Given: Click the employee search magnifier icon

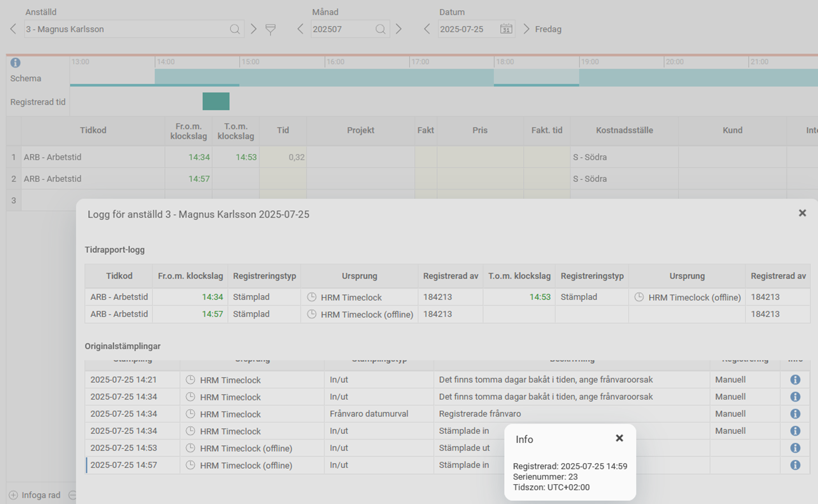Looking at the screenshot, I should point(234,29).
